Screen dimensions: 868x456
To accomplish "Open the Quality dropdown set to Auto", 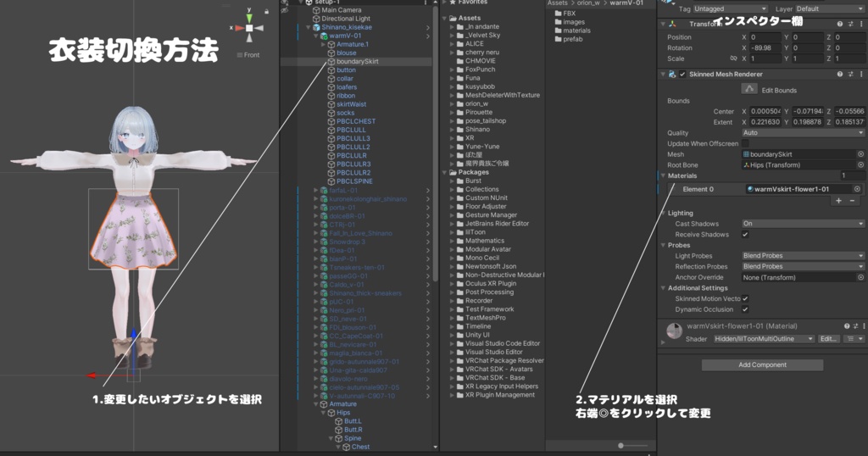I will pos(803,133).
